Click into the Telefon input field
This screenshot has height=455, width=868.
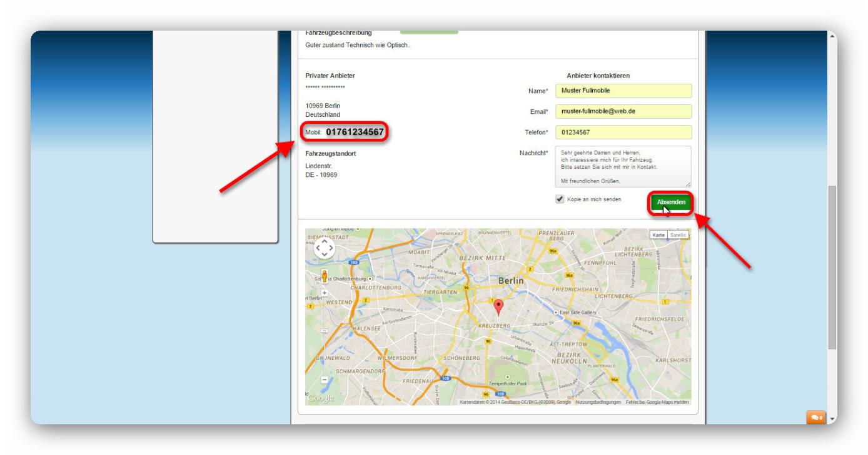(623, 132)
